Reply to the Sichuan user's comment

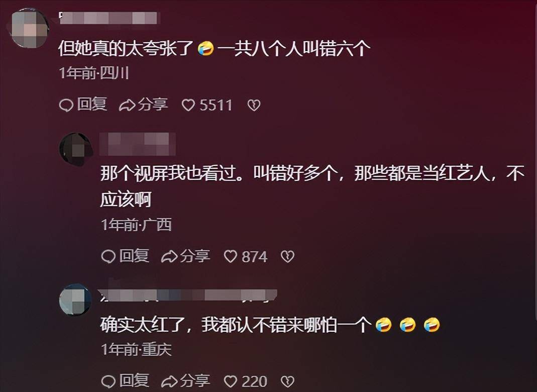click(83, 105)
